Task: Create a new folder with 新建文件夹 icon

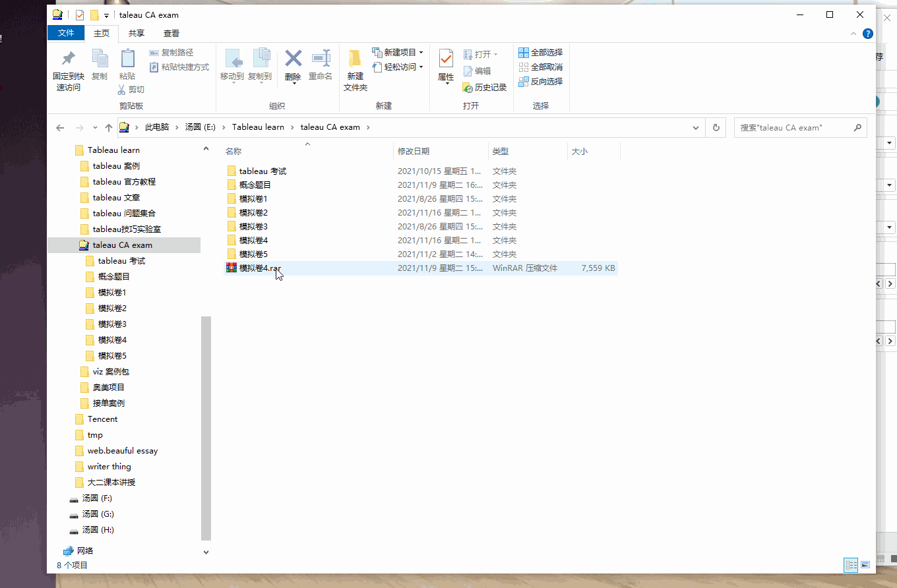Action: (355, 59)
